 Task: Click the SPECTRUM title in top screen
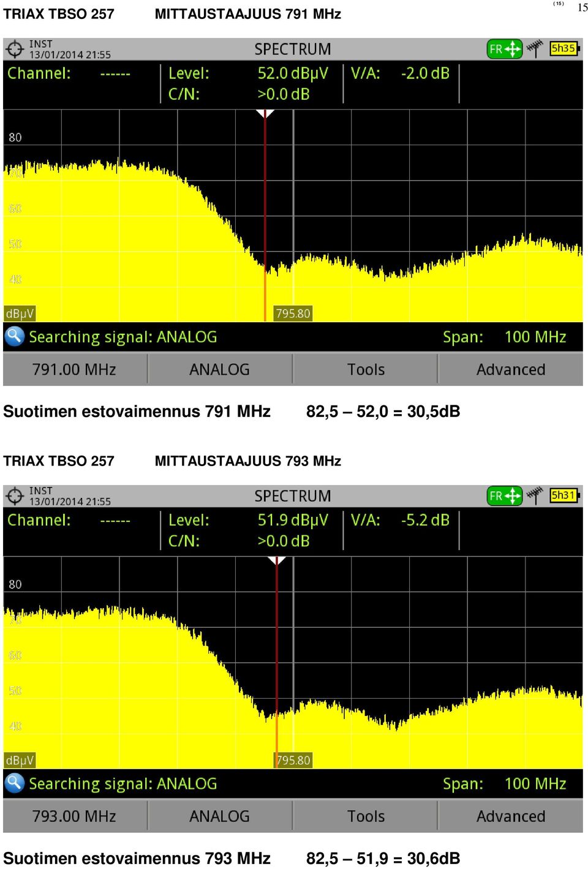[x=293, y=49]
